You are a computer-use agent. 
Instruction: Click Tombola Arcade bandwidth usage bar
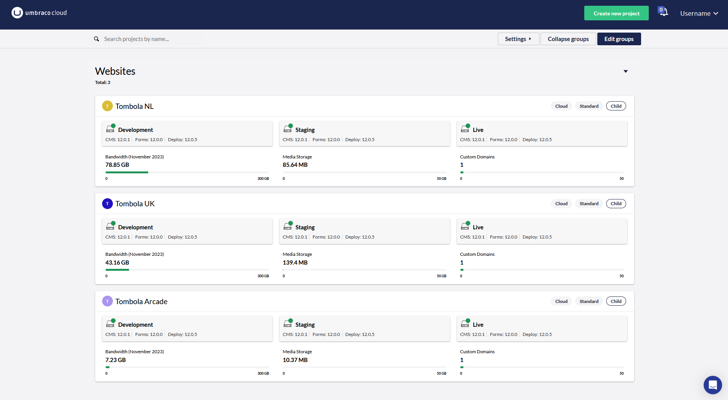187,367
